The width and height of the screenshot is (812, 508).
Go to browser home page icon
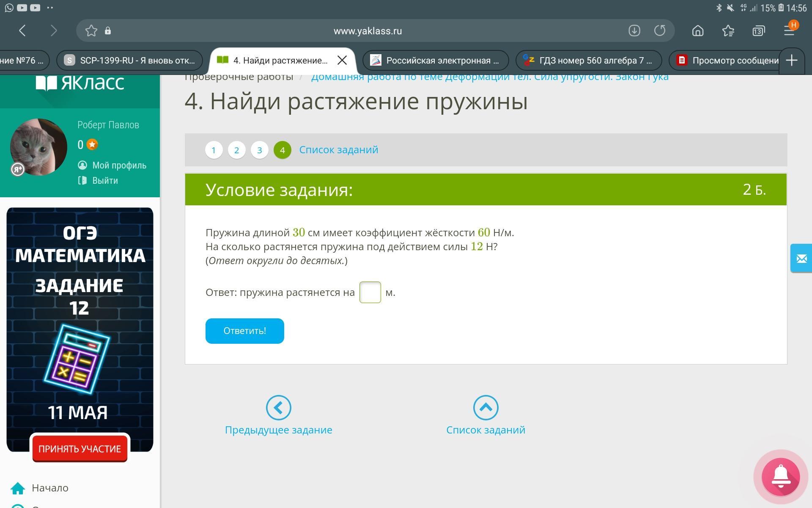[x=698, y=30]
